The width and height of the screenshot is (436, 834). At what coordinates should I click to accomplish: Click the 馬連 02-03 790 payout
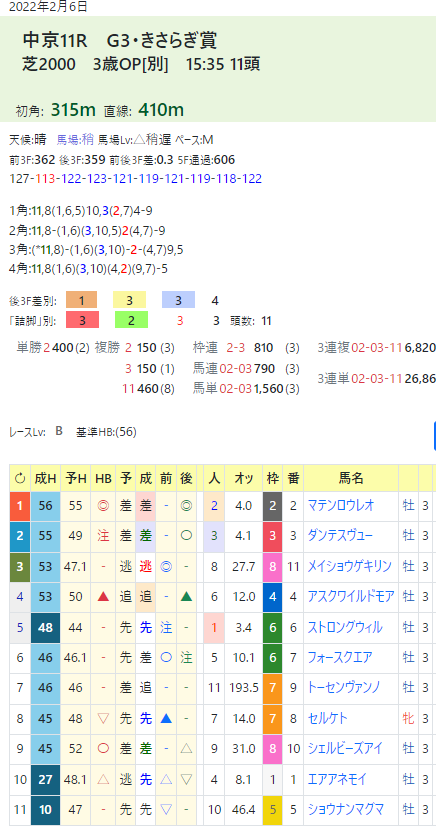pyautogui.click(x=246, y=368)
